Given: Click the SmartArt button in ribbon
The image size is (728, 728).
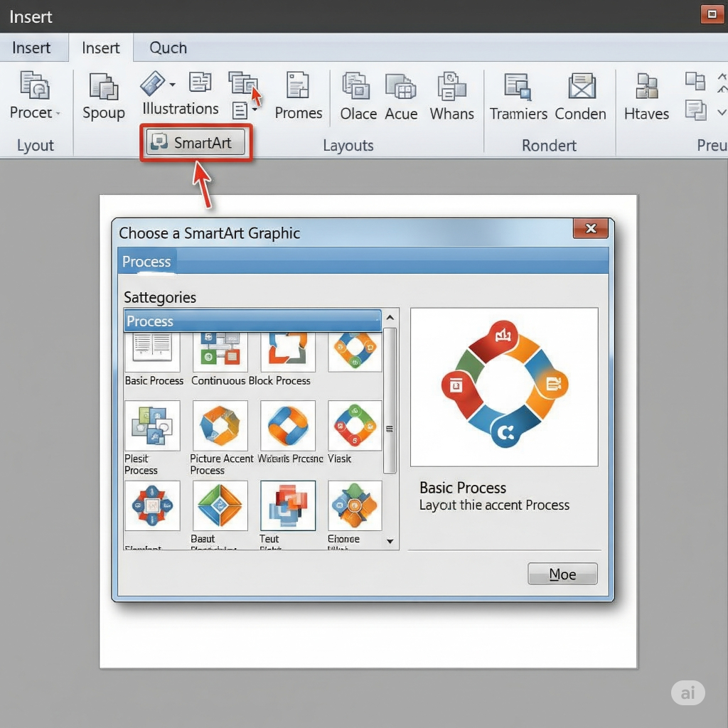Looking at the screenshot, I should click(196, 143).
